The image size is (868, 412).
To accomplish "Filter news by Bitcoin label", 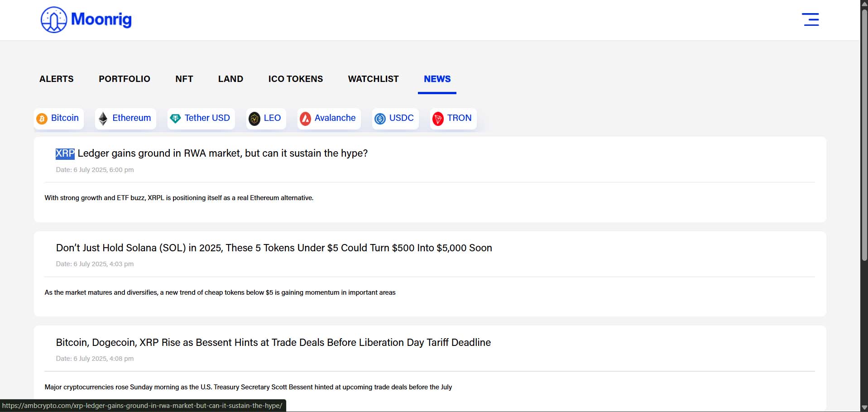I will (65, 118).
